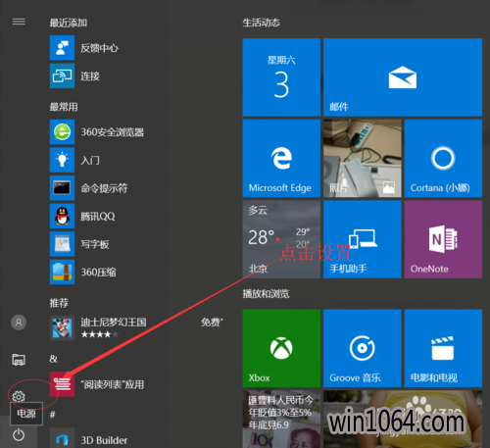Viewport: 490px width, 448px height.
Task: Open the hamburger menu at top-left
Action: point(19,22)
